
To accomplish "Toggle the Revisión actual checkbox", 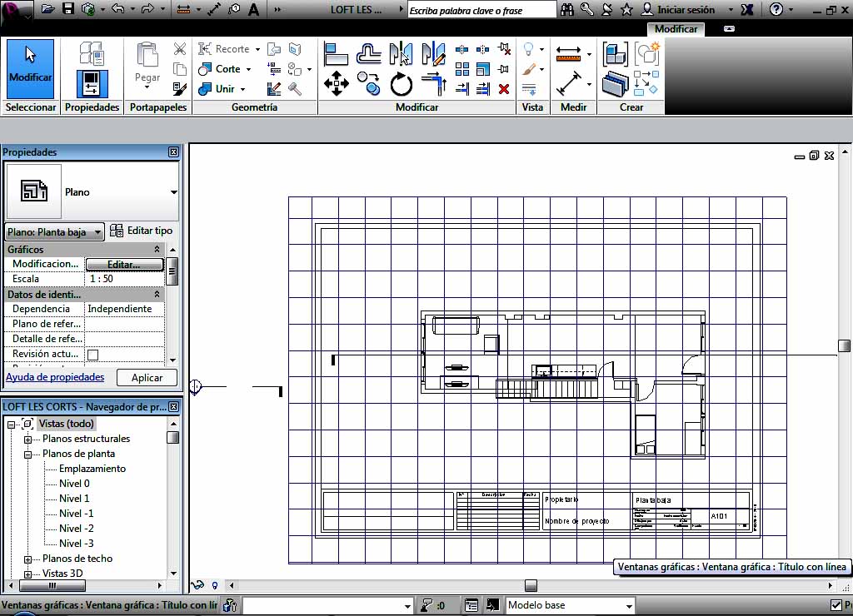I will point(93,355).
